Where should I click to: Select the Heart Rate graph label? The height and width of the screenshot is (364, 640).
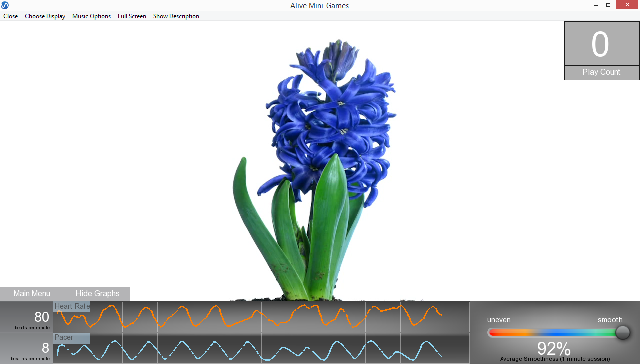pyautogui.click(x=72, y=307)
